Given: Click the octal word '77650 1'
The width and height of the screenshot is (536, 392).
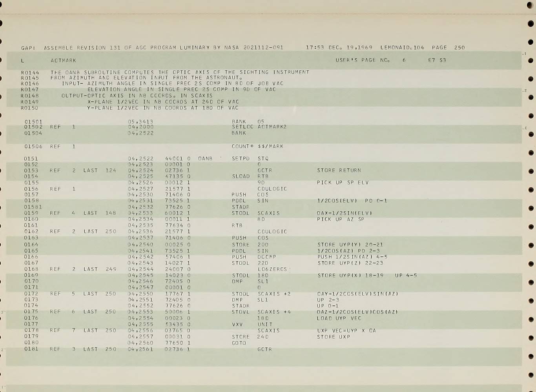Looking at the screenshot, I should (178, 343).
